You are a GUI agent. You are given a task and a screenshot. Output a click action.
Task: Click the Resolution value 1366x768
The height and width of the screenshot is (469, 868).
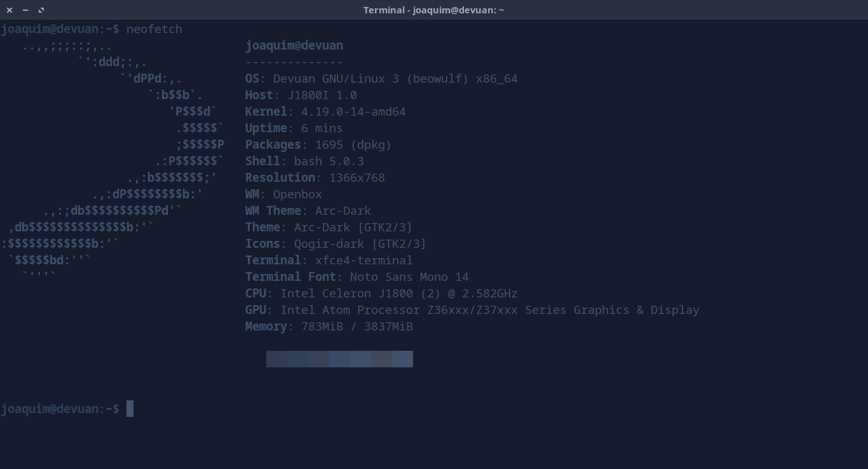click(356, 178)
